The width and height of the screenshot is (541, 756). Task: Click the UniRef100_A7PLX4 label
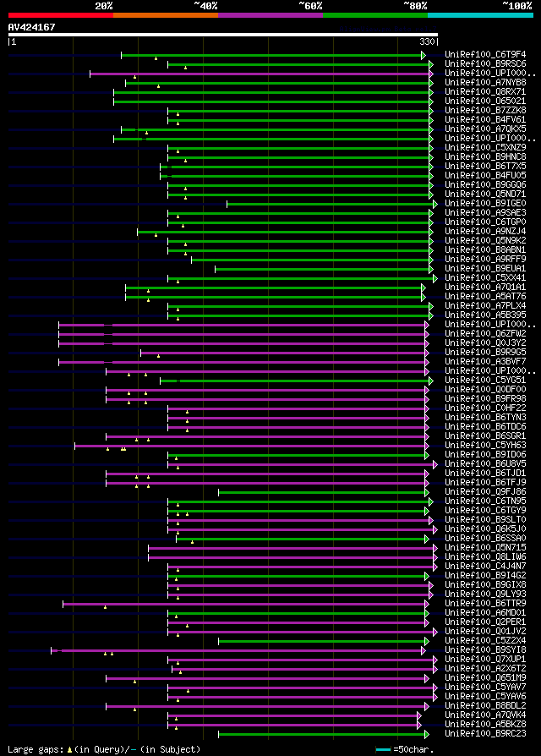tap(485, 305)
